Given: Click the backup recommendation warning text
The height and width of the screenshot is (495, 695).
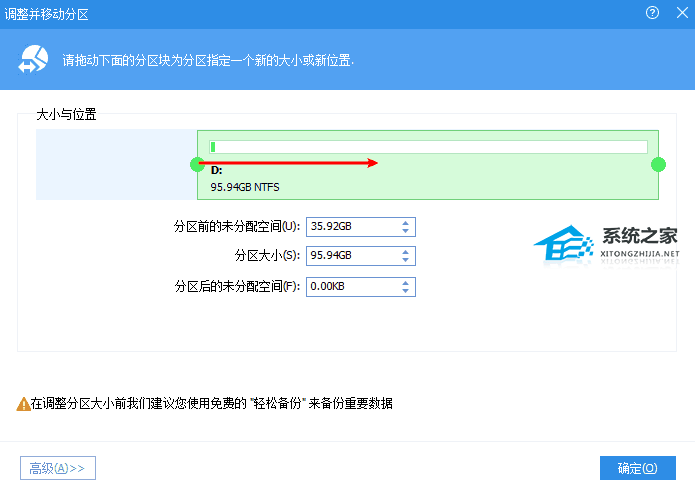Looking at the screenshot, I should pos(211,403).
